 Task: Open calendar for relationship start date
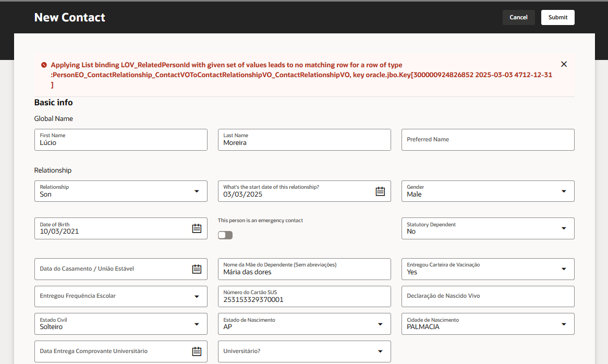click(x=380, y=191)
